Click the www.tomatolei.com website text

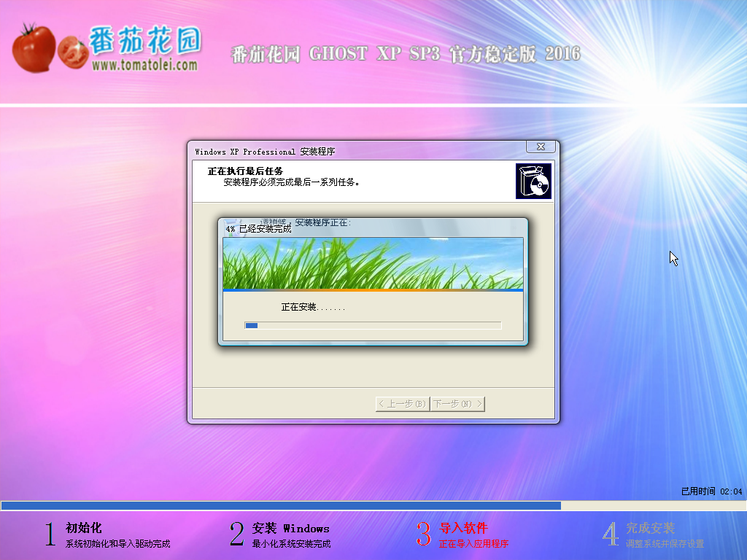click(144, 65)
